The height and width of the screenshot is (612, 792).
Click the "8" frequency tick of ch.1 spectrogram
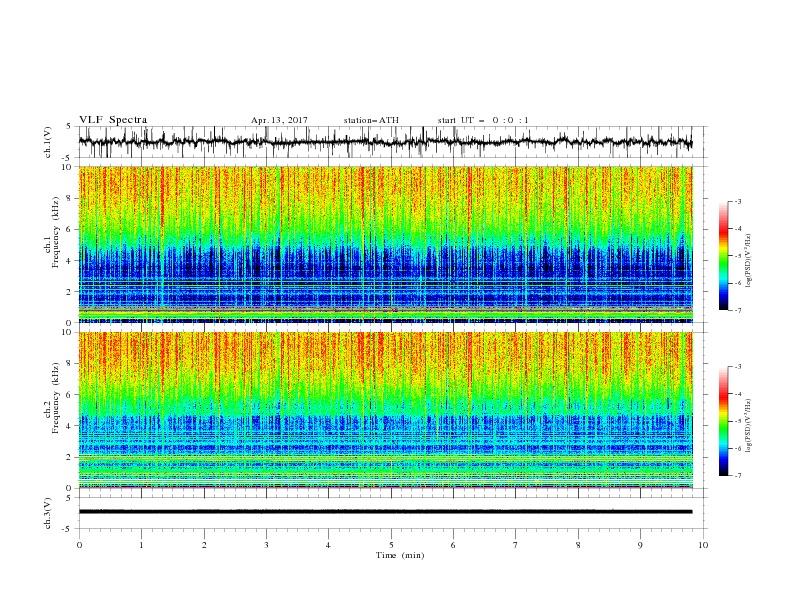(x=70, y=198)
